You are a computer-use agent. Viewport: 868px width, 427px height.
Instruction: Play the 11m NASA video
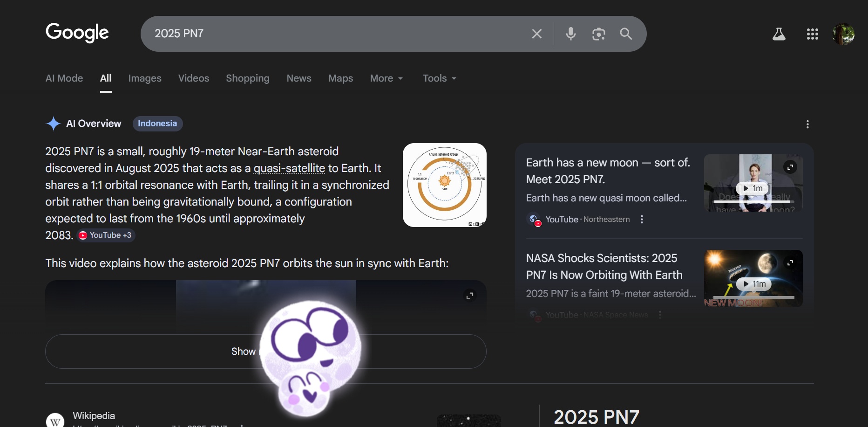[753, 284]
